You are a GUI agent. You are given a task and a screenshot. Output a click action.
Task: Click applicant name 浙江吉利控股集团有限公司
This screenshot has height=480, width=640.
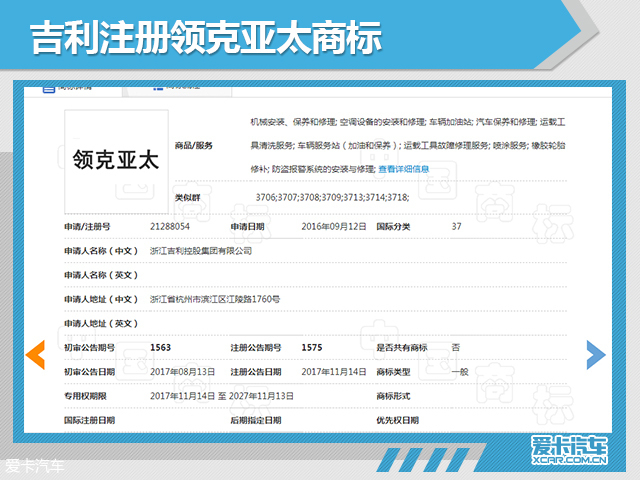pyautogui.click(x=201, y=251)
